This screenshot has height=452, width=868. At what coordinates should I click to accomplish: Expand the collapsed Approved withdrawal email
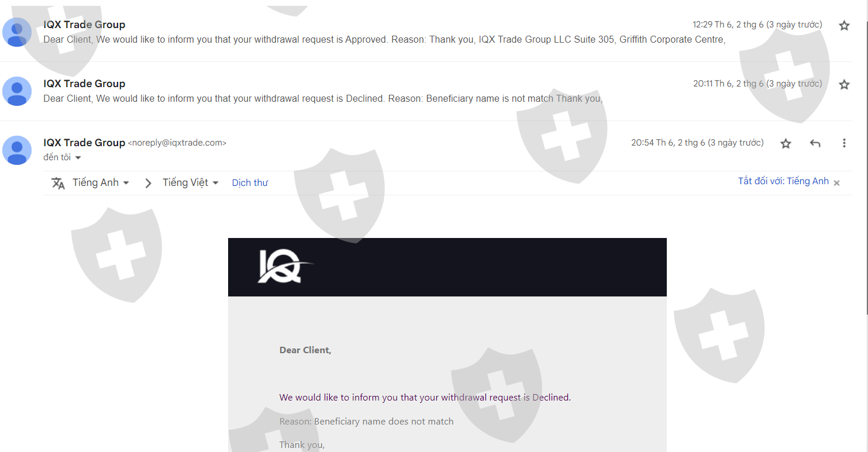[426, 32]
